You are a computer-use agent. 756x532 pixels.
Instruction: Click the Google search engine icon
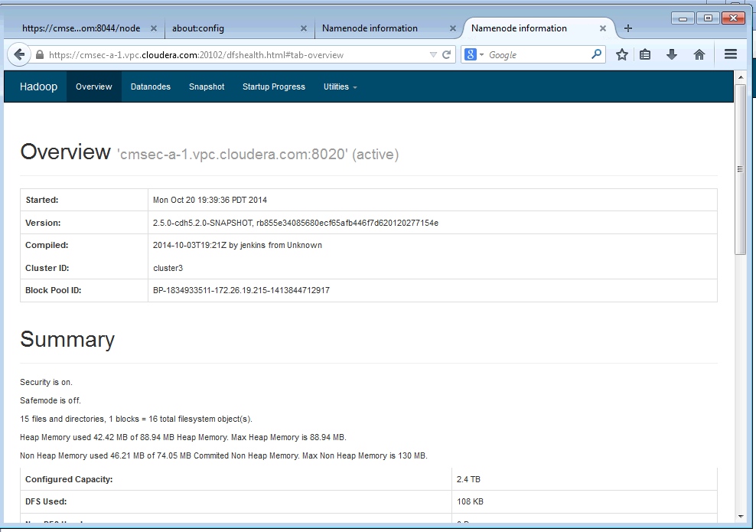tap(470, 54)
